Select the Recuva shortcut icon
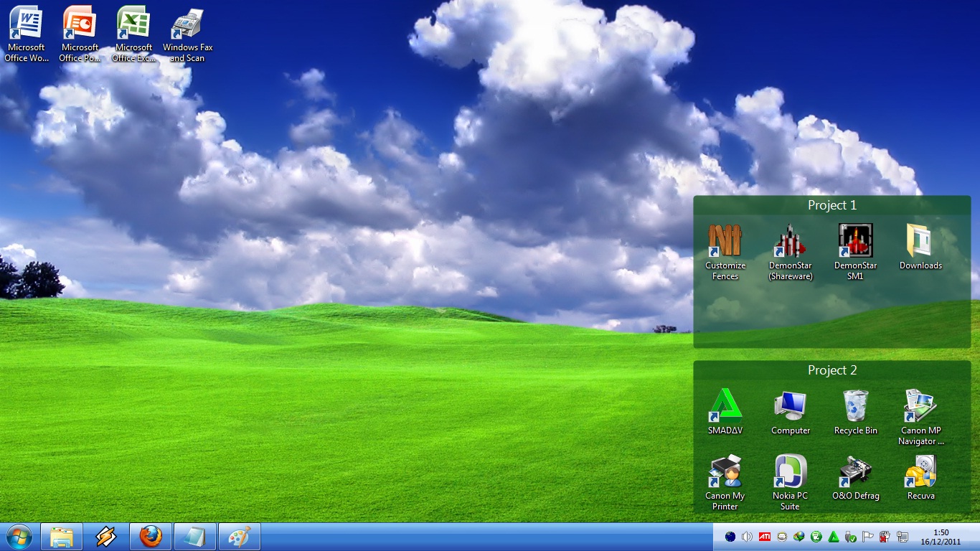The image size is (980, 551). click(x=920, y=477)
